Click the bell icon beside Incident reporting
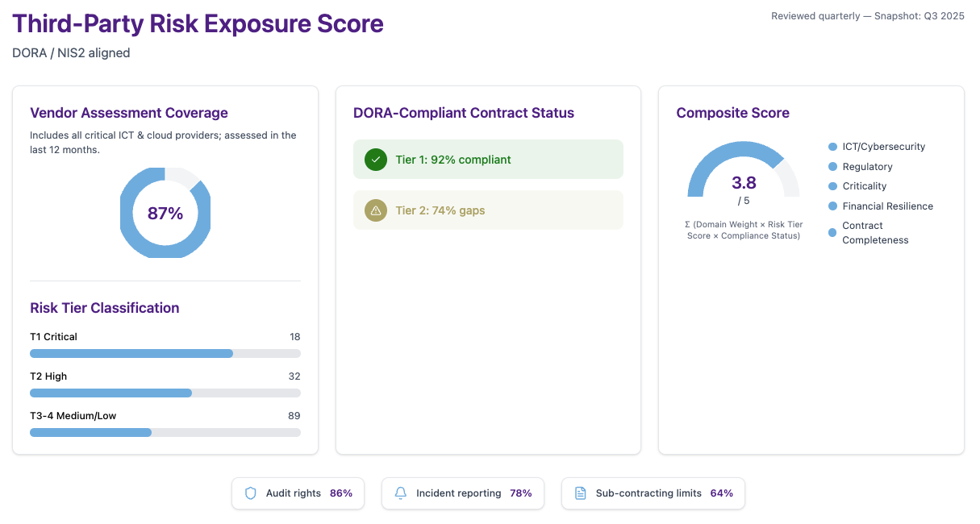Viewport: 980px width, 524px height. [x=400, y=493]
